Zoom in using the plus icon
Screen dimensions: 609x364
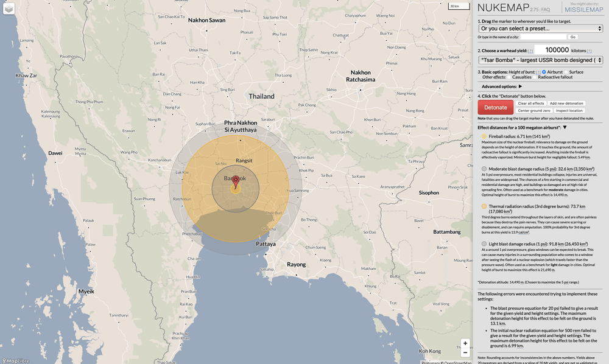(x=465, y=343)
